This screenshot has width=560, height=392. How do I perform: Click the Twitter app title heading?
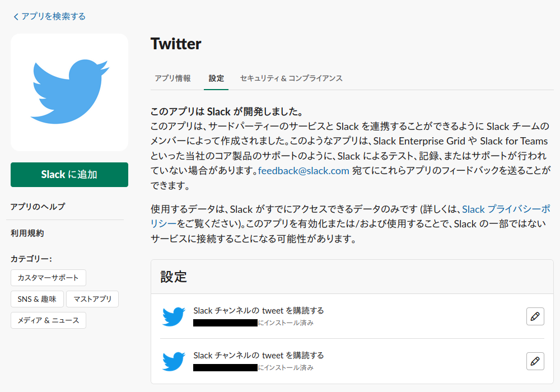click(176, 44)
